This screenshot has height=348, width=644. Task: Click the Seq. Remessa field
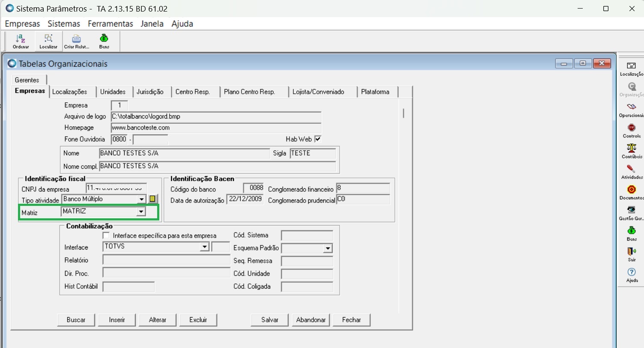[307, 261]
